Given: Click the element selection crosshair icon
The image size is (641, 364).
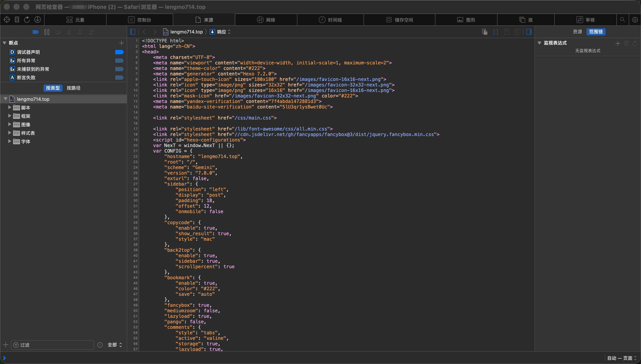Looking at the screenshot, I should click(7, 19).
